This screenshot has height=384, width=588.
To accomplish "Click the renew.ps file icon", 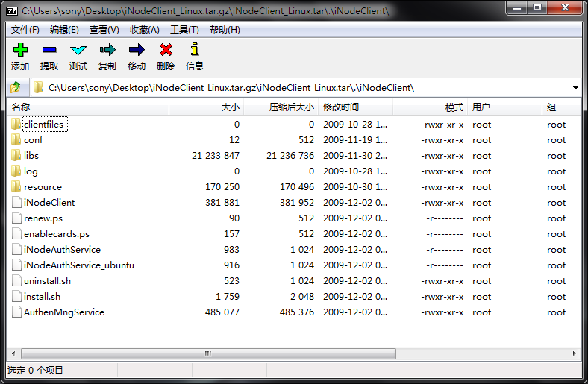I will click(x=16, y=218).
